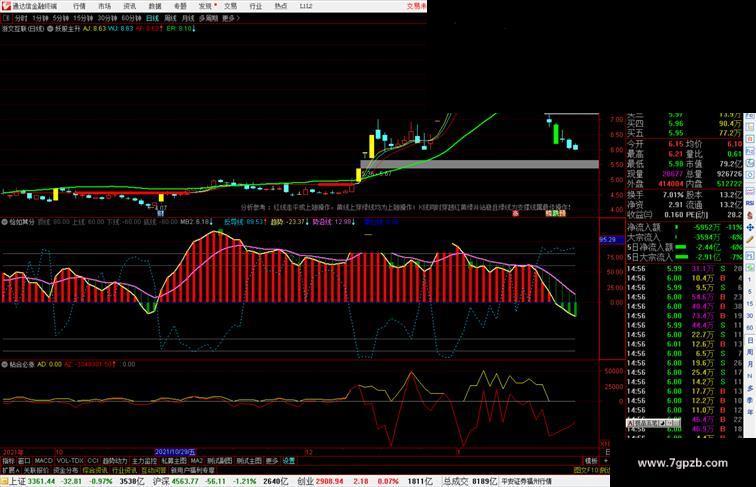Open the 综合资讯 tab
This screenshot has height=487, width=756.
(95, 471)
